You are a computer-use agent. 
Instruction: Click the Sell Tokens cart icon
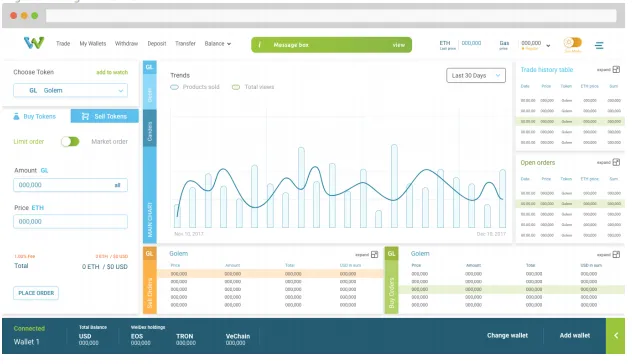pyautogui.click(x=85, y=116)
